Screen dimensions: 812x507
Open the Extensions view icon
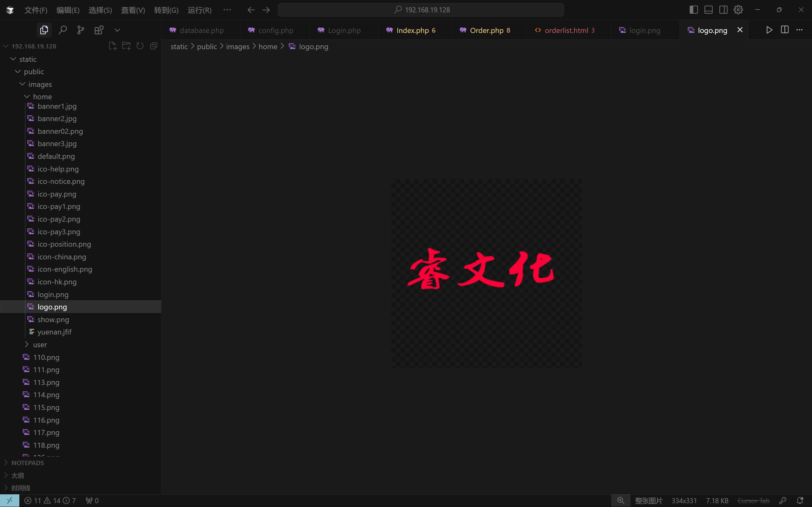99,30
